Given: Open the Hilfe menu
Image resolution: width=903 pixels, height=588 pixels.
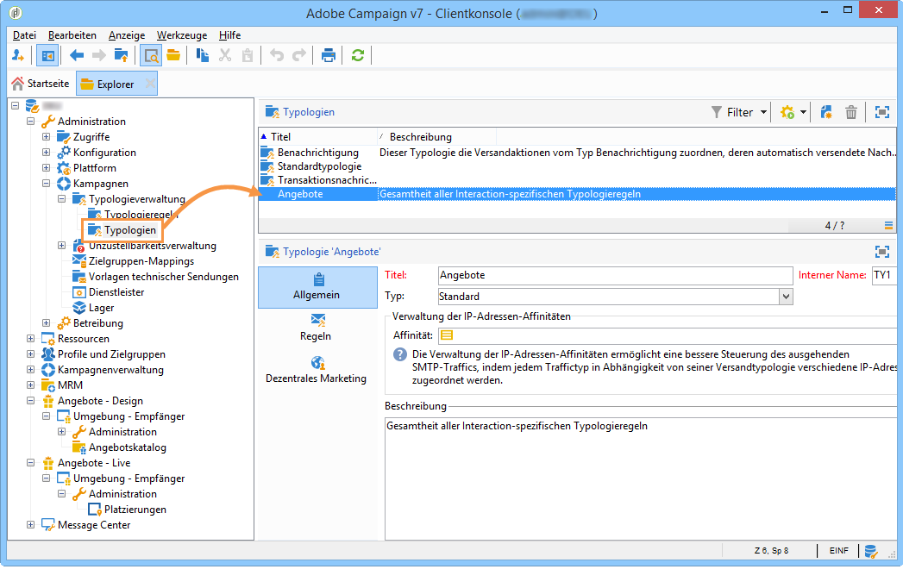Looking at the screenshot, I should (229, 35).
